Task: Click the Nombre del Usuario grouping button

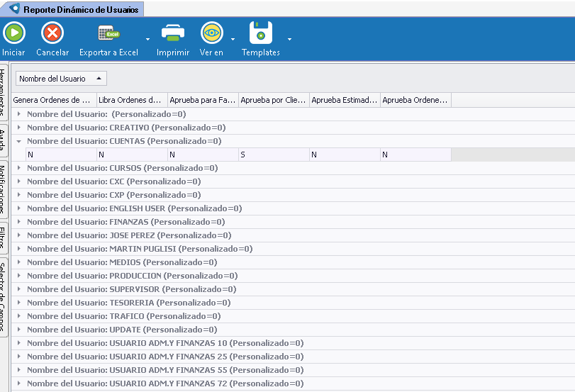Action: coord(61,79)
